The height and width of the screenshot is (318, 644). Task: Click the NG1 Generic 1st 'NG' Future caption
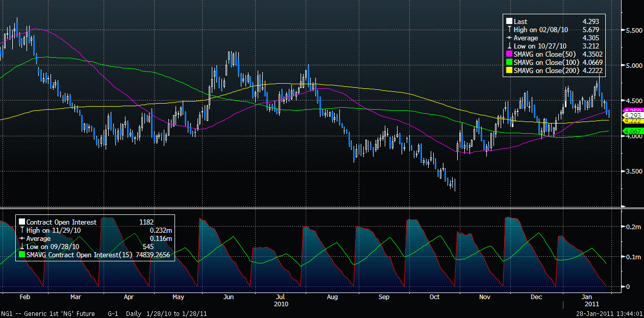pos(52,313)
